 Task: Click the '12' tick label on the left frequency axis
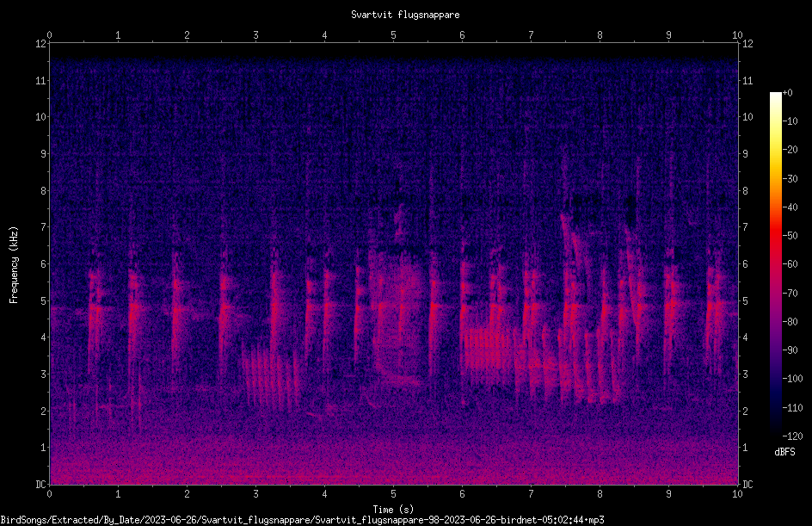(40, 44)
